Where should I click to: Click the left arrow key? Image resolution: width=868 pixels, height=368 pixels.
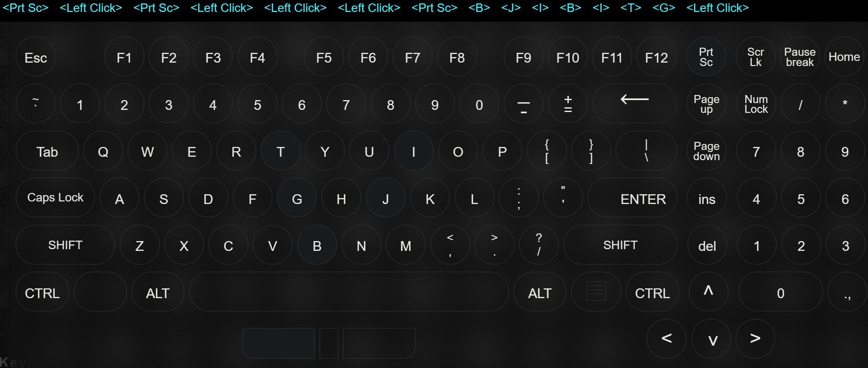666,339
